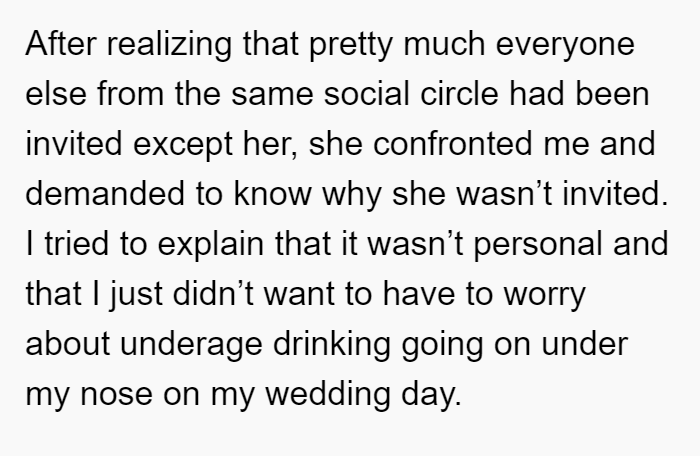Place cursor on the word "except"

coord(183,146)
